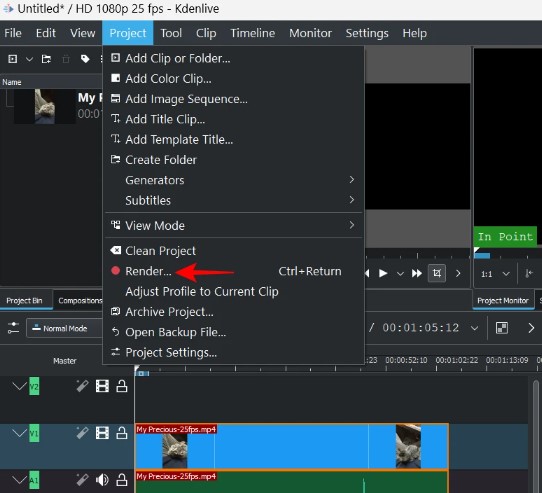Click V1 track effects wand icon
542x493 pixels.
(82, 433)
